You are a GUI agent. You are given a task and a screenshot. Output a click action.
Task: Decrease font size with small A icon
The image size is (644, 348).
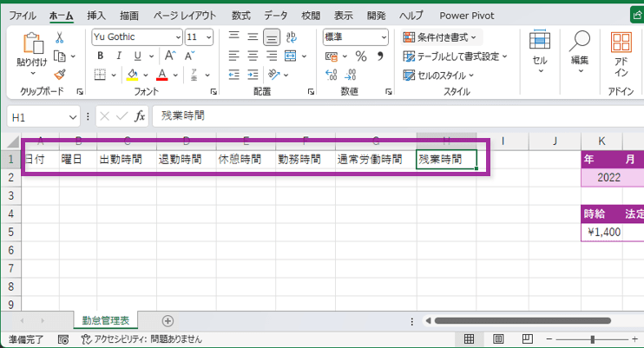click(x=189, y=56)
